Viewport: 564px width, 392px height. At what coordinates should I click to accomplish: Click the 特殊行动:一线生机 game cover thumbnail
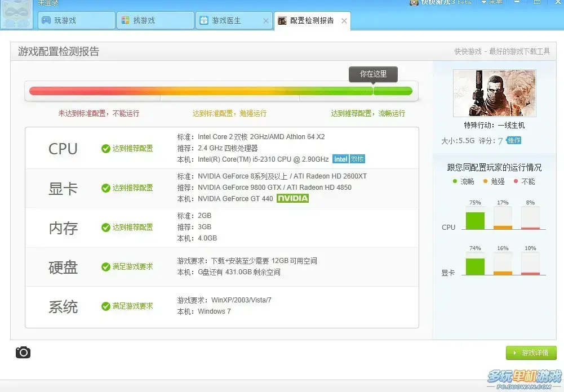[x=495, y=93]
